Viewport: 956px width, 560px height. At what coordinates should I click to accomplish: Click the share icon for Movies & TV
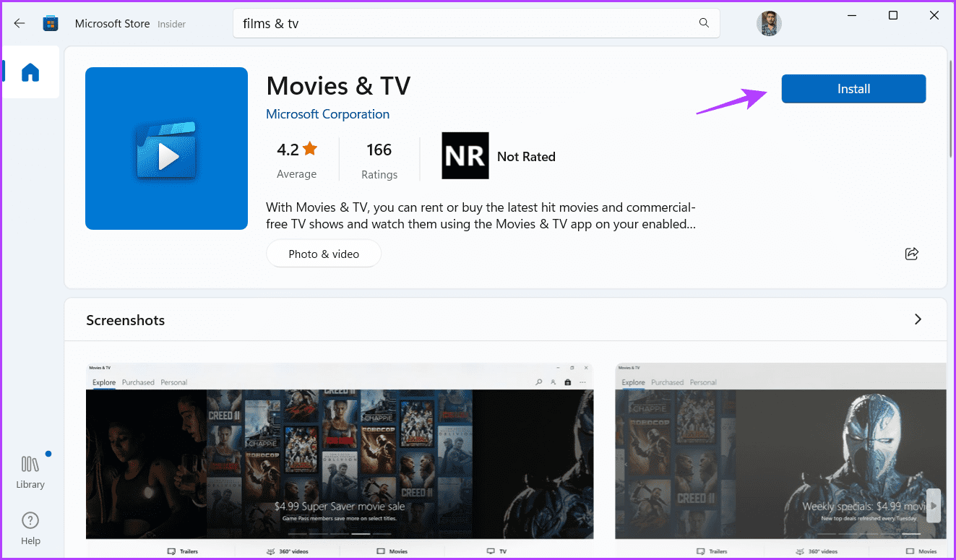click(912, 254)
